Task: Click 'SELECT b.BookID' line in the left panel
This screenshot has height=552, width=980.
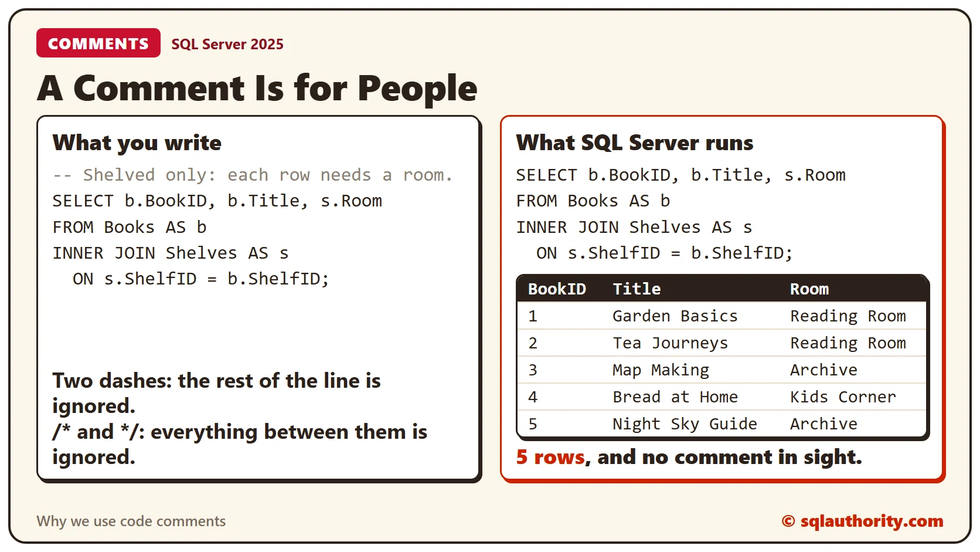Action: (217, 201)
